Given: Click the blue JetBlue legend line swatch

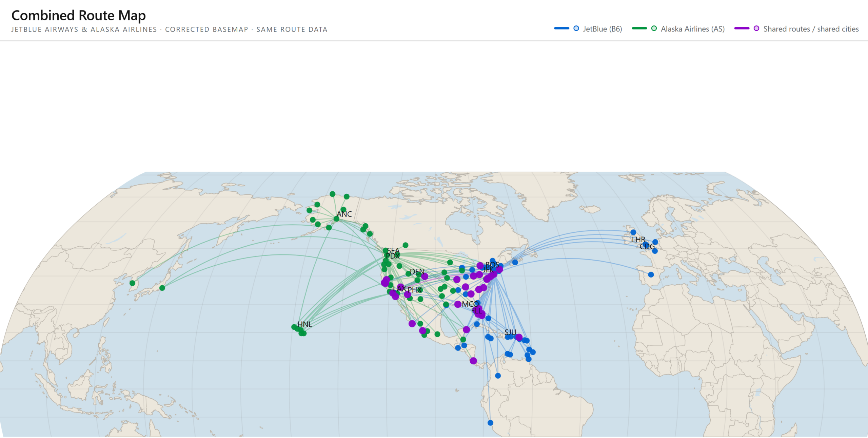Looking at the screenshot, I should point(561,28).
